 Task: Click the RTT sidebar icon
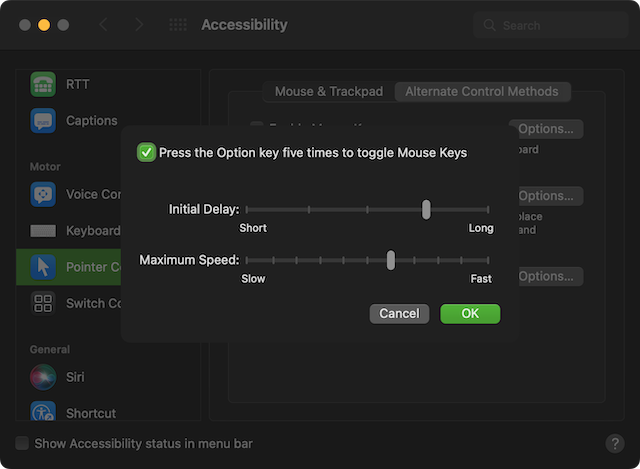43,84
